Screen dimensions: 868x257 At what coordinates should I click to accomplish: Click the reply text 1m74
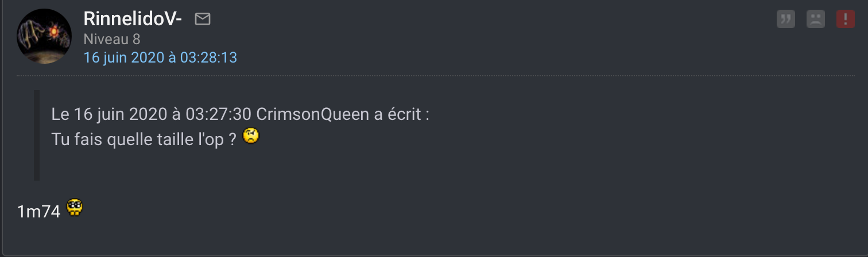pyautogui.click(x=39, y=212)
